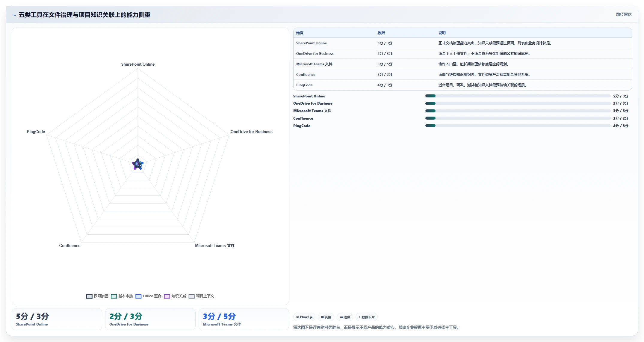Click the SharePoint Online progress bar

(518, 96)
